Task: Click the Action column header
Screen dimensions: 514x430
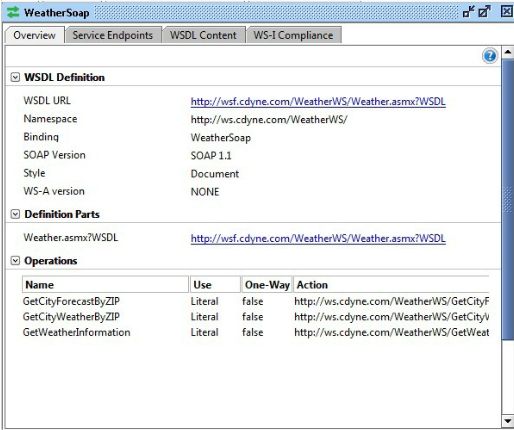Action: (391, 285)
